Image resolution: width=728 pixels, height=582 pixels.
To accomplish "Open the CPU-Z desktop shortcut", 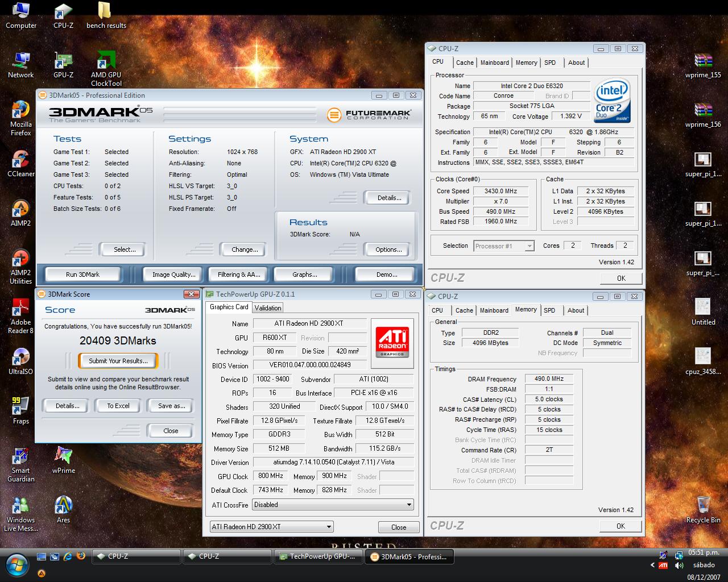I will (x=63, y=16).
